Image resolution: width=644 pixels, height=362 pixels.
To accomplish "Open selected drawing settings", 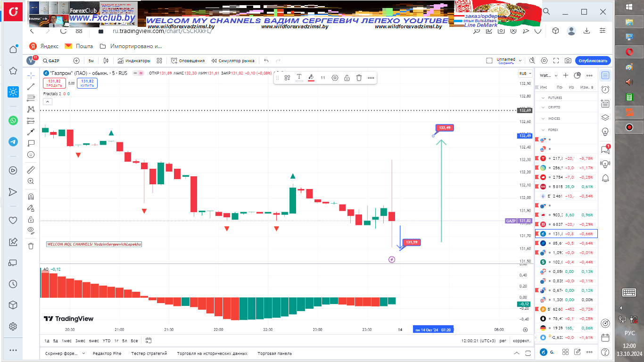I will tap(335, 78).
